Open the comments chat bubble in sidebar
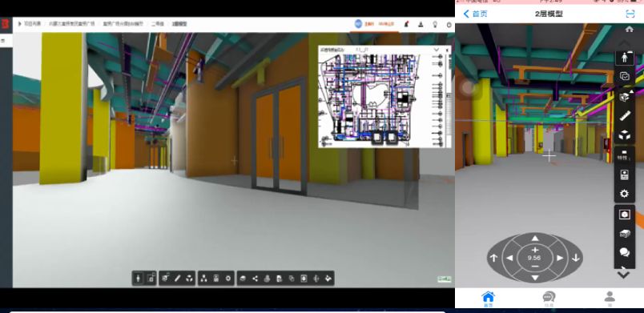Screen dimensions: 644x313 [624, 253]
